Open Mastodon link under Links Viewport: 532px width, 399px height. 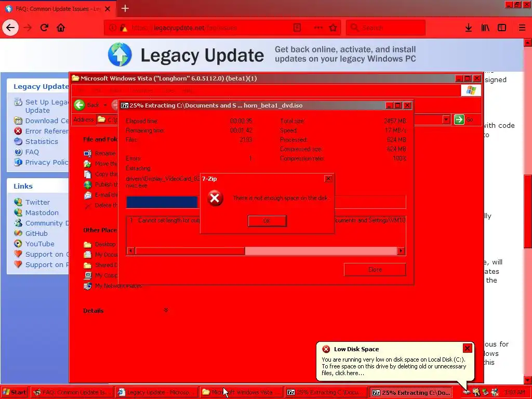tap(42, 212)
